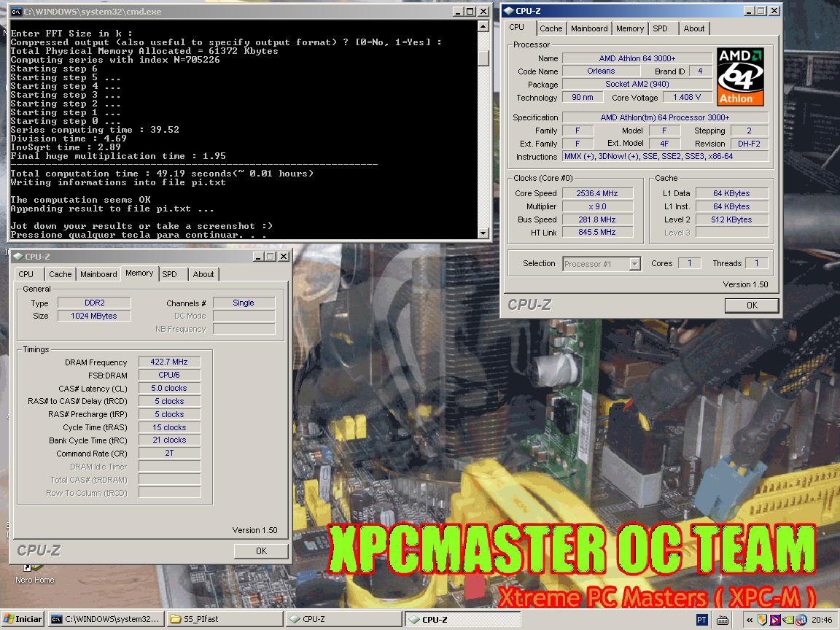Click the cmd.exe scrollbar up arrow
The image size is (840, 630).
[x=483, y=26]
